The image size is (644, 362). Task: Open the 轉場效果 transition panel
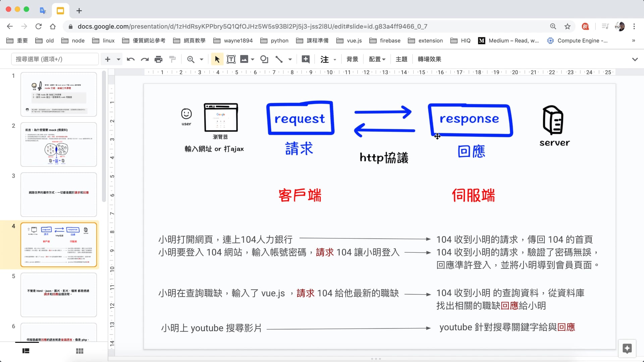pyautogui.click(x=429, y=59)
